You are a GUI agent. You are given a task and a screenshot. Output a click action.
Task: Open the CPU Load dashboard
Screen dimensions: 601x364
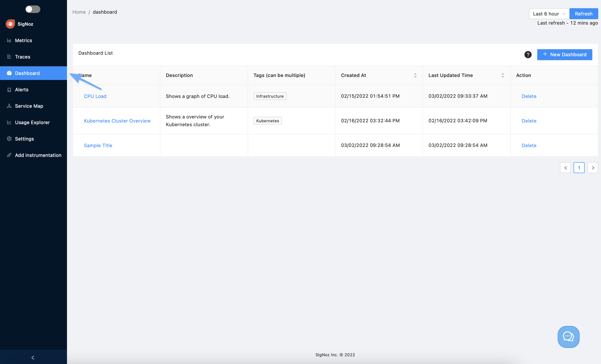[x=95, y=96]
